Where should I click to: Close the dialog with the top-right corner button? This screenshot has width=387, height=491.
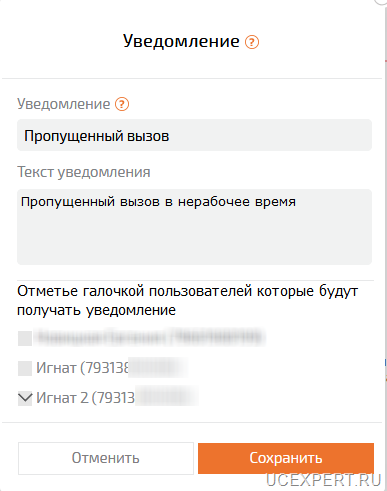coord(381,2)
